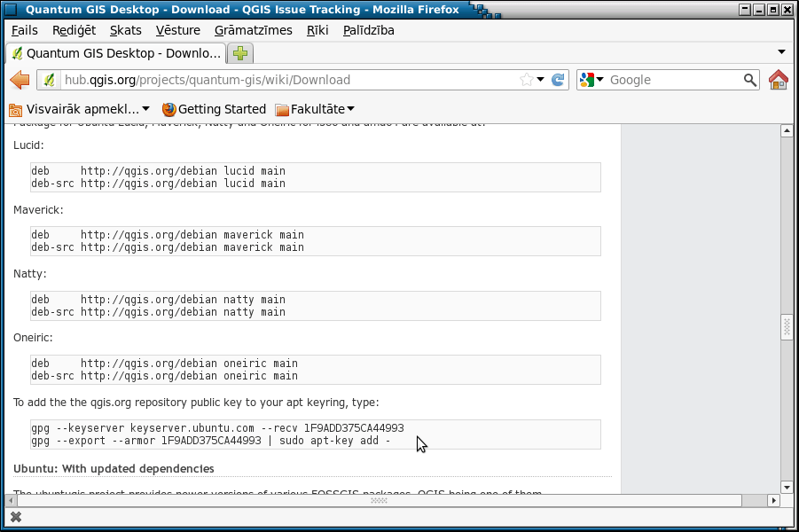The height and width of the screenshot is (532, 799).
Task: Click the horizontal scrollbar right arrow
Action: [773, 500]
